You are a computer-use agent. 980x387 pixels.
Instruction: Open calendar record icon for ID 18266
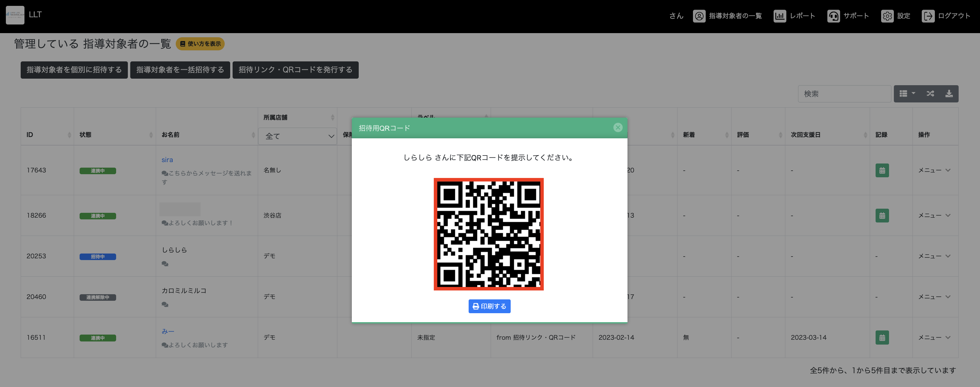click(882, 216)
